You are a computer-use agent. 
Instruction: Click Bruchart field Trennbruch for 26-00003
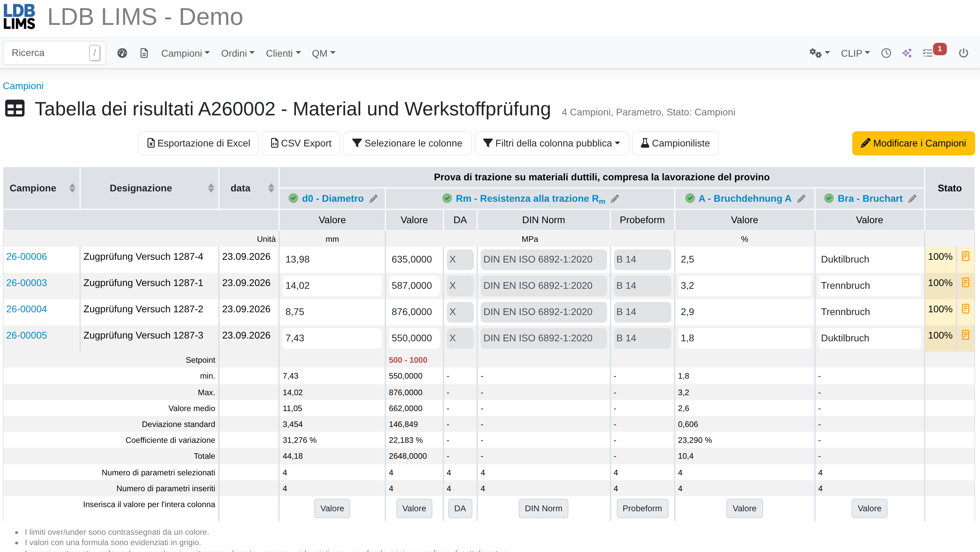[x=869, y=286]
